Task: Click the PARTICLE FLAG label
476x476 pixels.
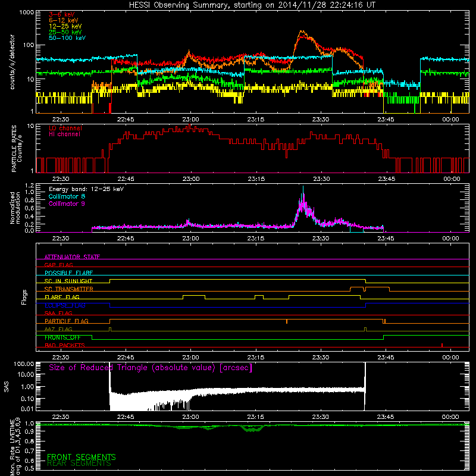Action: 67,321
